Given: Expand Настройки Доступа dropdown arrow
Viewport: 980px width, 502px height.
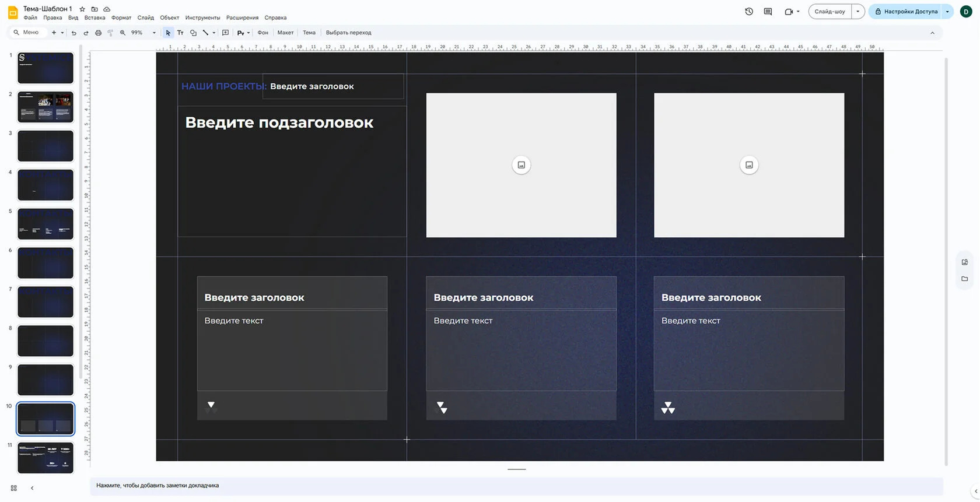Looking at the screenshot, I should [947, 11].
